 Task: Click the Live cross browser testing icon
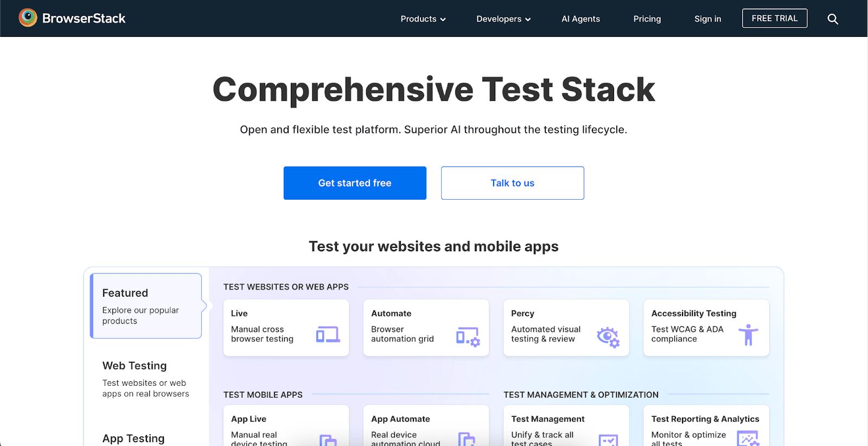[328, 334]
